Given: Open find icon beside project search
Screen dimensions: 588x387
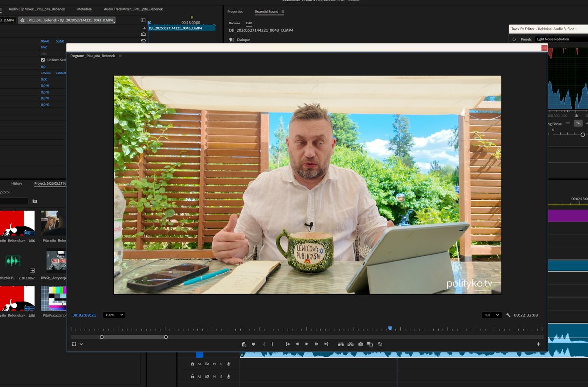Looking at the screenshot, I should point(35,201).
